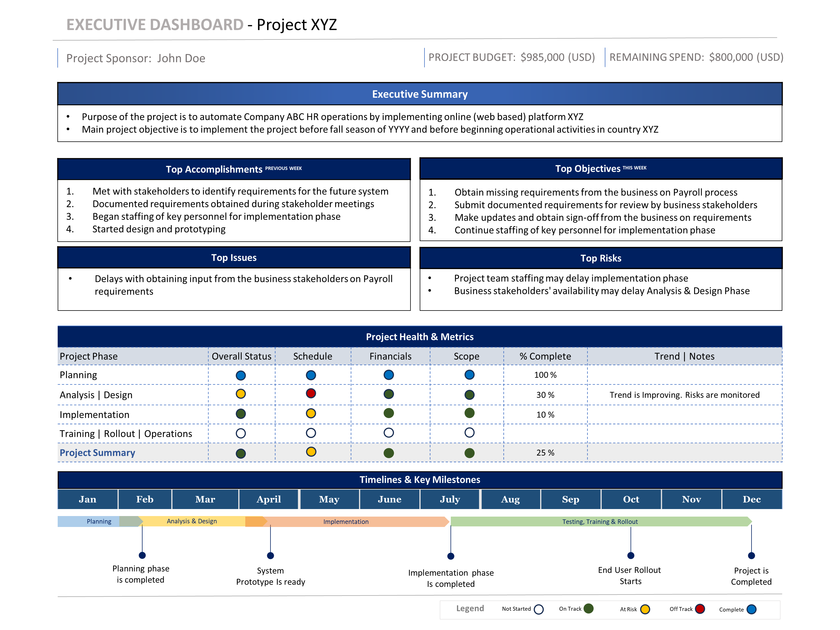
Task: Select the At Risk legend circle
Action: [645, 610]
